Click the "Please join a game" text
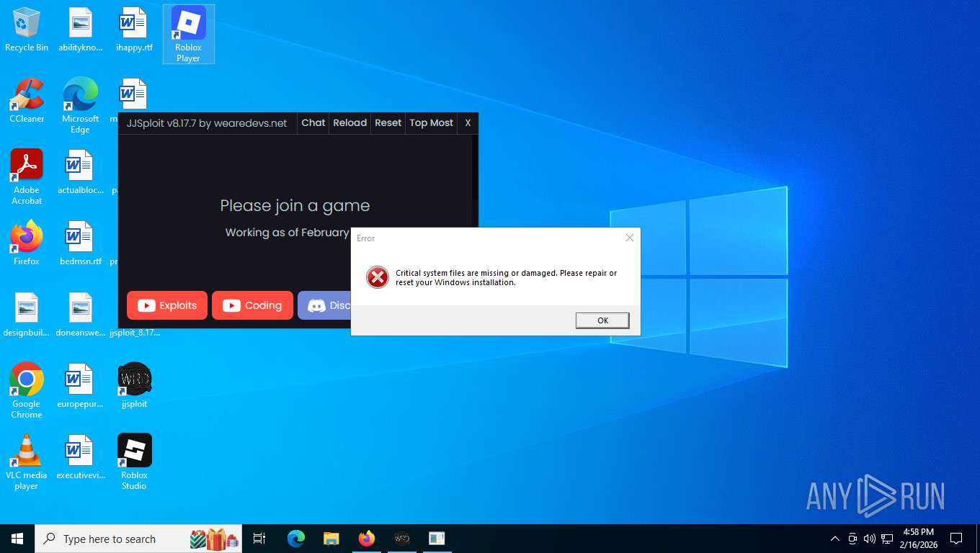980x553 pixels. [x=295, y=206]
